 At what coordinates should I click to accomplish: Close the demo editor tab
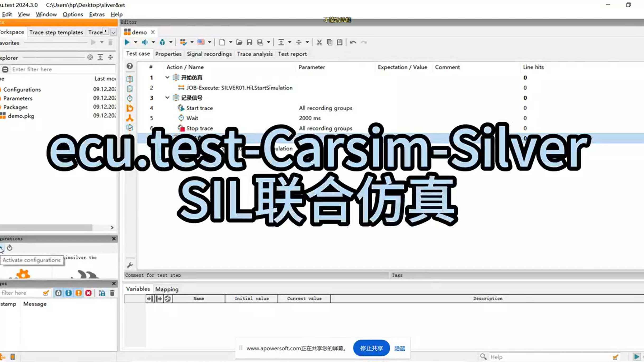tap(153, 32)
